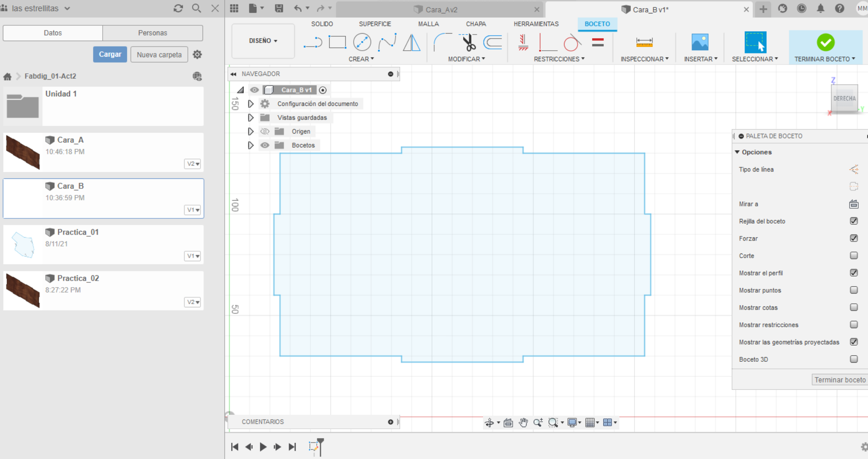Click the Look At icon in navigation bar

tap(508, 423)
